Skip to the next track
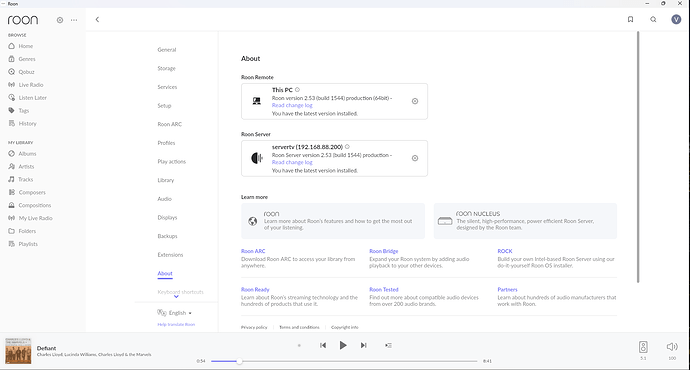Image resolution: width=690 pixels, height=370 pixels. 363,345
